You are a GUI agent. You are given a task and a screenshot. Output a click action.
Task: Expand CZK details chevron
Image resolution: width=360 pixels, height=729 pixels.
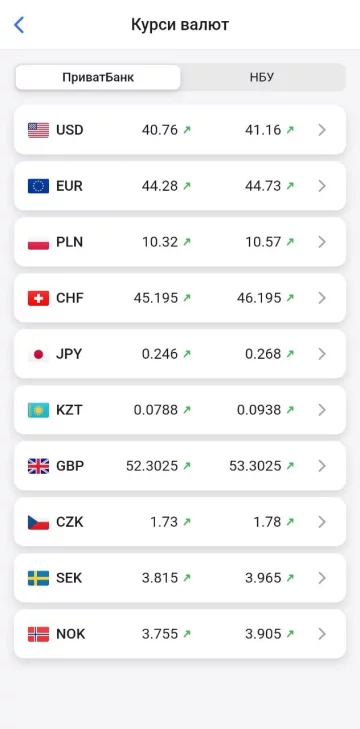click(322, 522)
